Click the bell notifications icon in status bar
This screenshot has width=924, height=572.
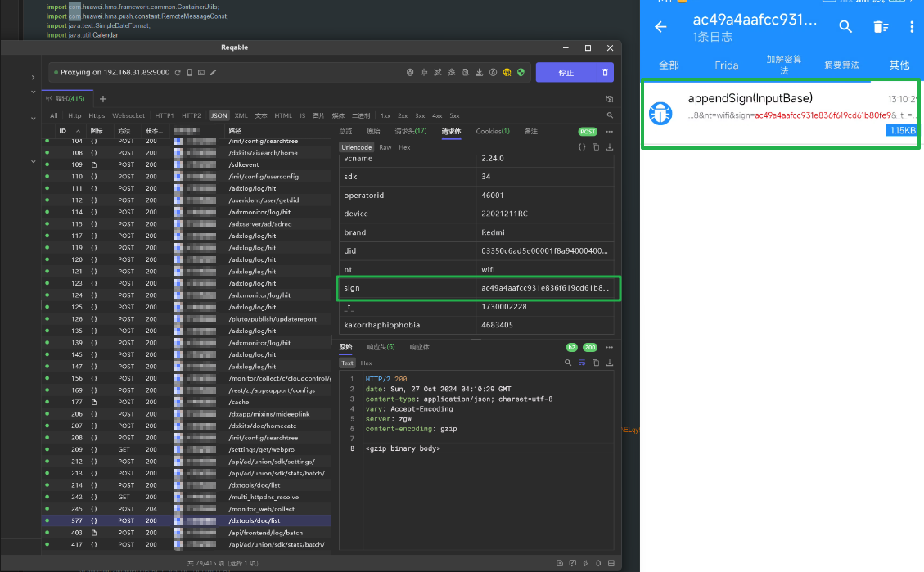point(598,563)
